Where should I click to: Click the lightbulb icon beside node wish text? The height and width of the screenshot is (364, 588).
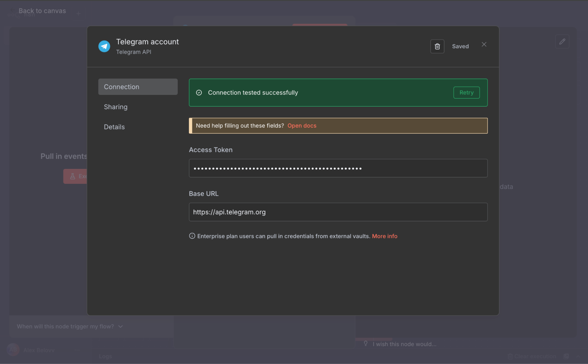(x=366, y=343)
